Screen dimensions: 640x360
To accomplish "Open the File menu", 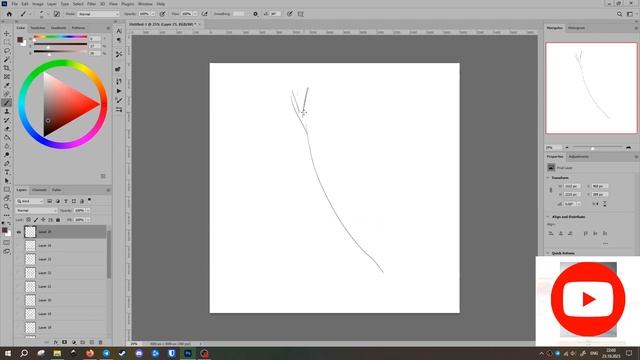I will pyautogui.click(x=14, y=4).
